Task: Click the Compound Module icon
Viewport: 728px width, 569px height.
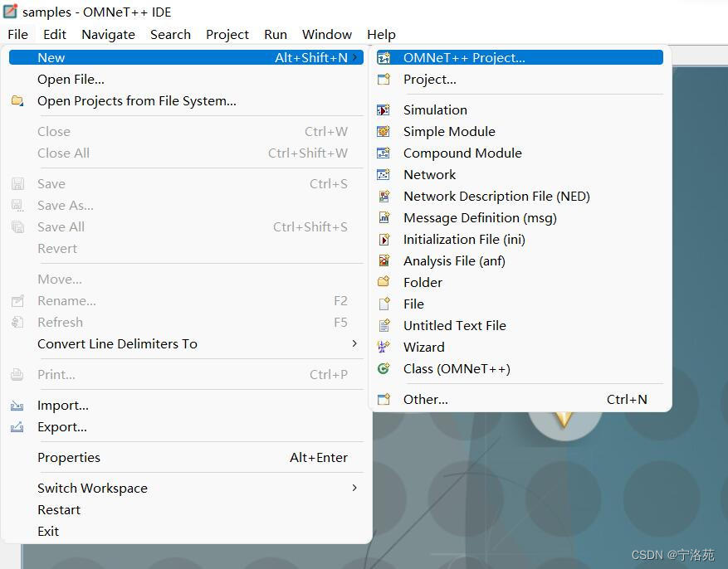Action: [384, 153]
